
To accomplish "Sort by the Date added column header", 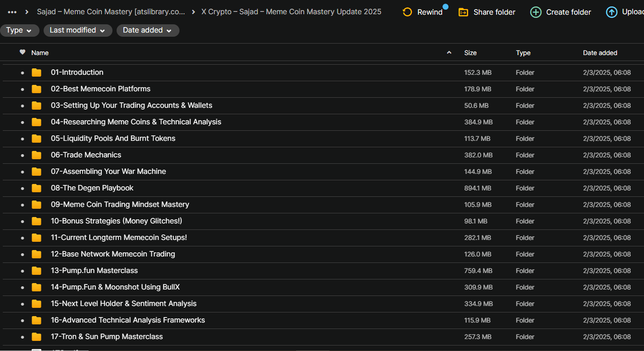I will pyautogui.click(x=599, y=53).
